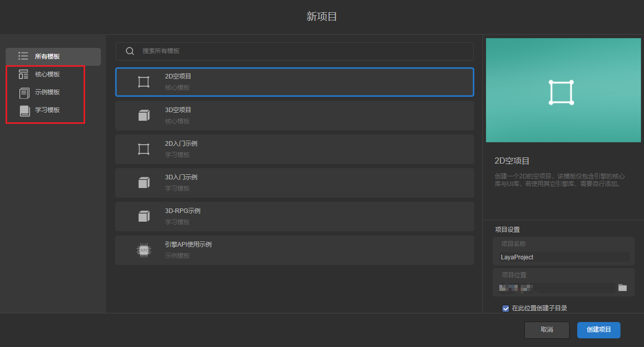Switch to 核心模板 category
This screenshot has width=644, height=347.
(x=47, y=74)
